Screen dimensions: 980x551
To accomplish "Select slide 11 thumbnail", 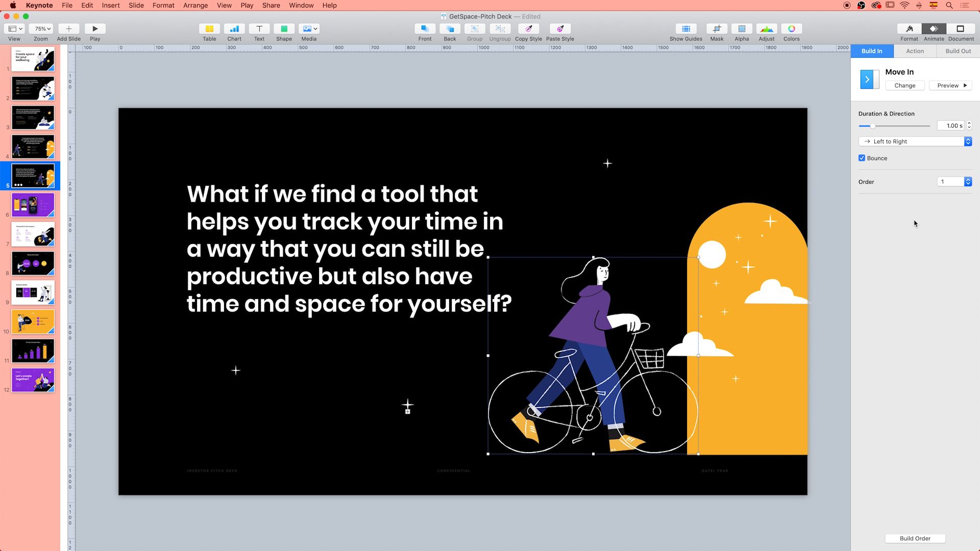I will coord(33,351).
